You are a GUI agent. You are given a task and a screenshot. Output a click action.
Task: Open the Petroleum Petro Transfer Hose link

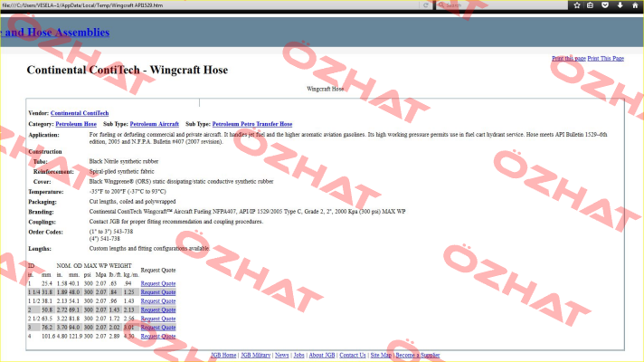(x=252, y=124)
